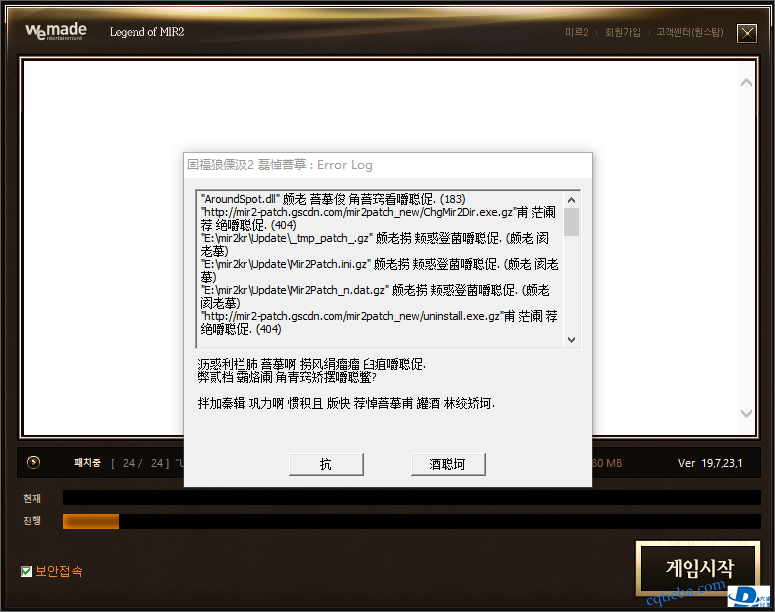Click the uninstall.exe.gz 404 error line

(379, 322)
